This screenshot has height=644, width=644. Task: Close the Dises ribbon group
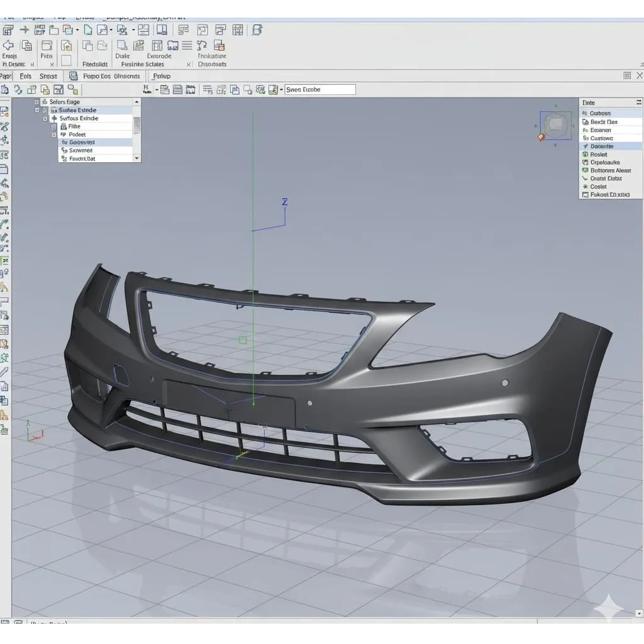(x=32, y=65)
